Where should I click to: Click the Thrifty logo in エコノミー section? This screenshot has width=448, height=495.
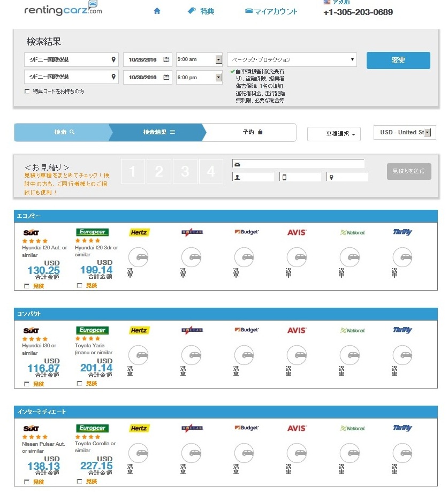402,232
